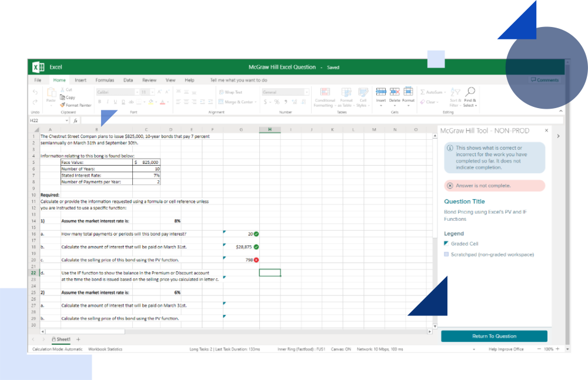Select the Sheet1 sheet tab
The image size is (588, 380).
[61, 339]
